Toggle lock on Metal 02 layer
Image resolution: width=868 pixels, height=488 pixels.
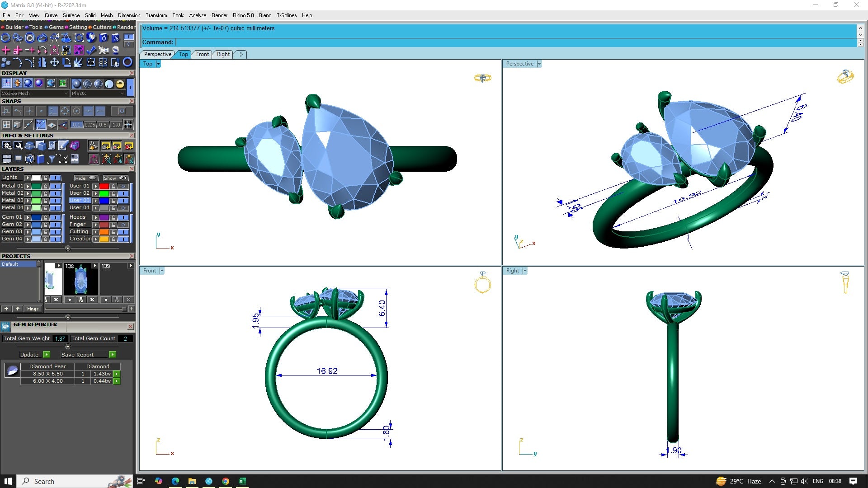point(45,193)
